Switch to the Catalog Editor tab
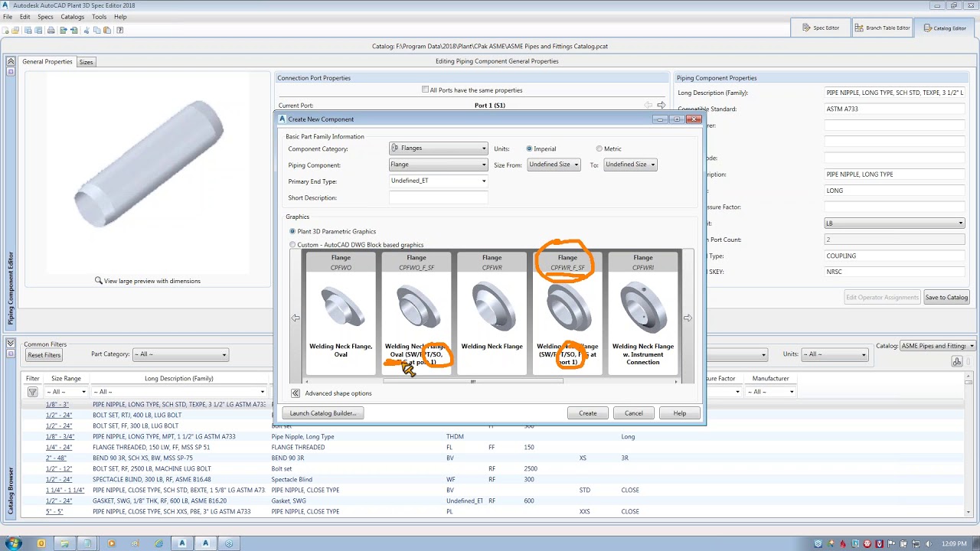 click(x=944, y=28)
